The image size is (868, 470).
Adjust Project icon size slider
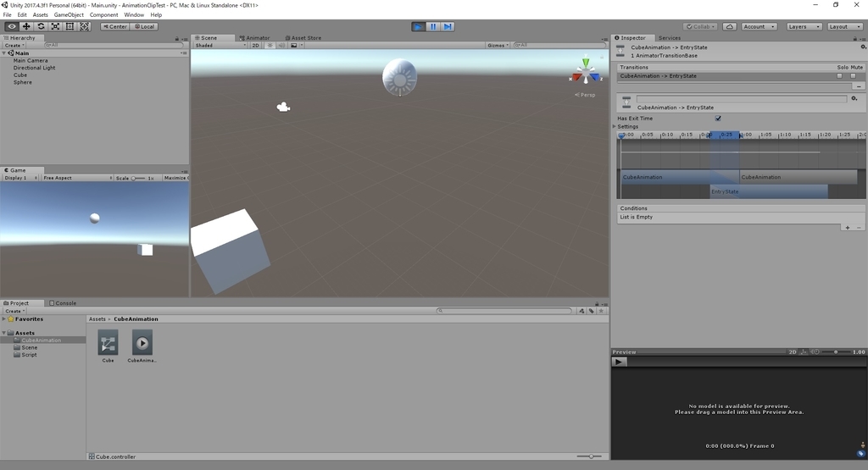[590, 456]
